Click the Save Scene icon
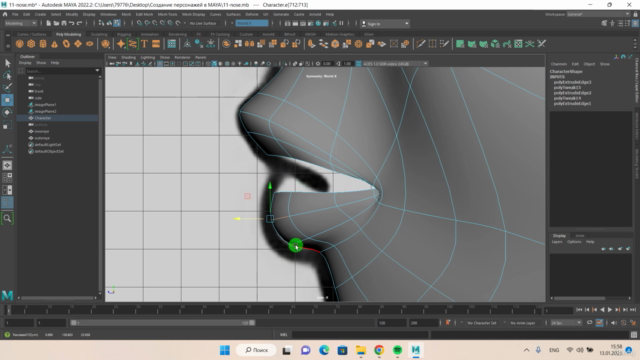The image size is (640, 360). 64,23
